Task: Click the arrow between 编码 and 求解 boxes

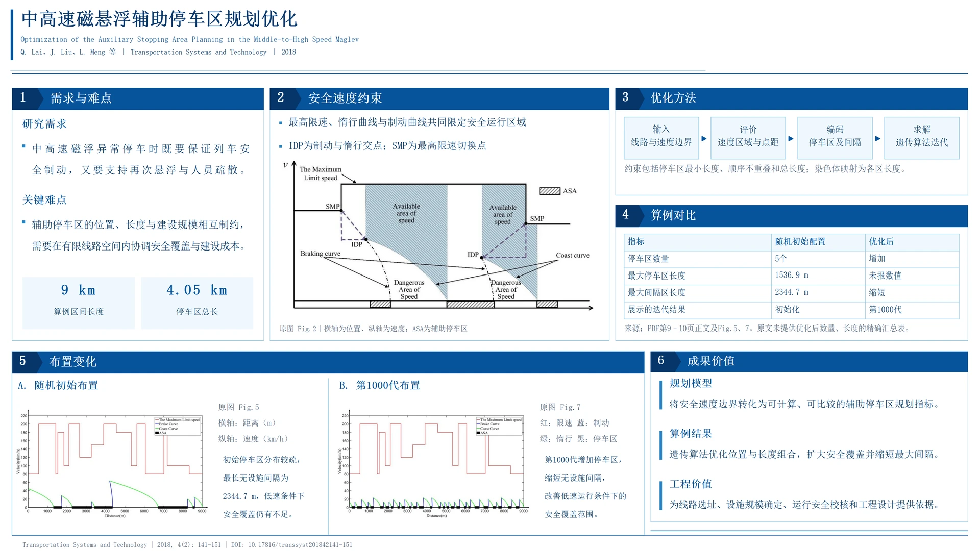Action: pos(878,138)
